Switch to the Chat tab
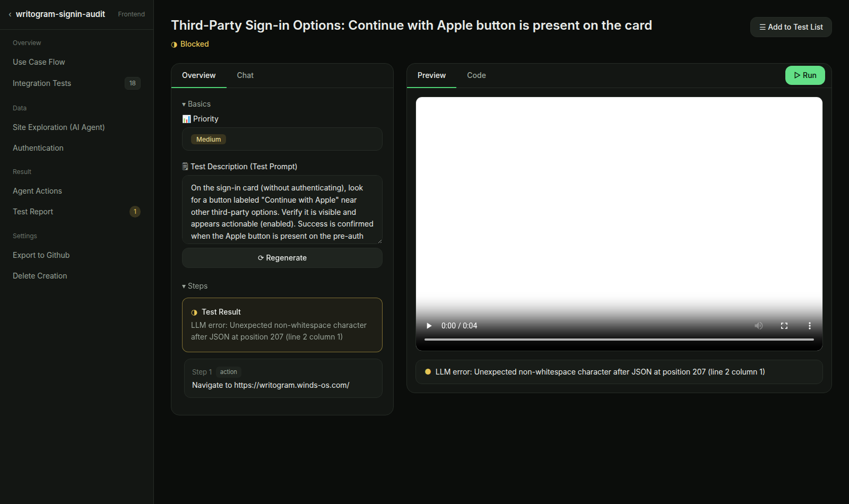 (245, 75)
